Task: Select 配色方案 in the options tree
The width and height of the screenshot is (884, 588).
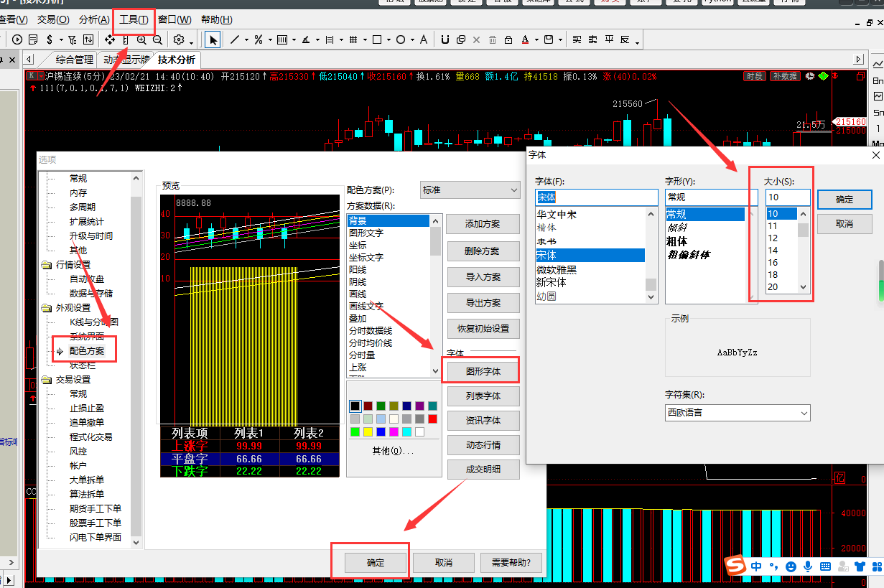Action: coord(86,351)
